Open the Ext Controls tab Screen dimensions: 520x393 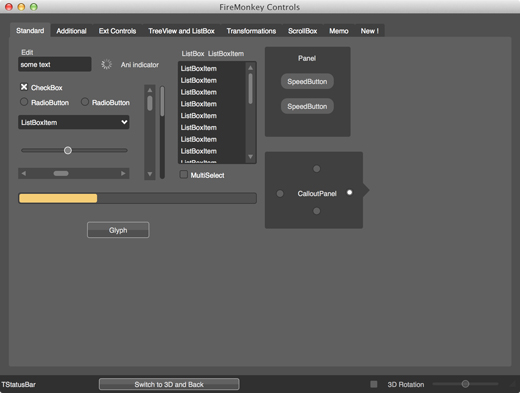click(117, 31)
